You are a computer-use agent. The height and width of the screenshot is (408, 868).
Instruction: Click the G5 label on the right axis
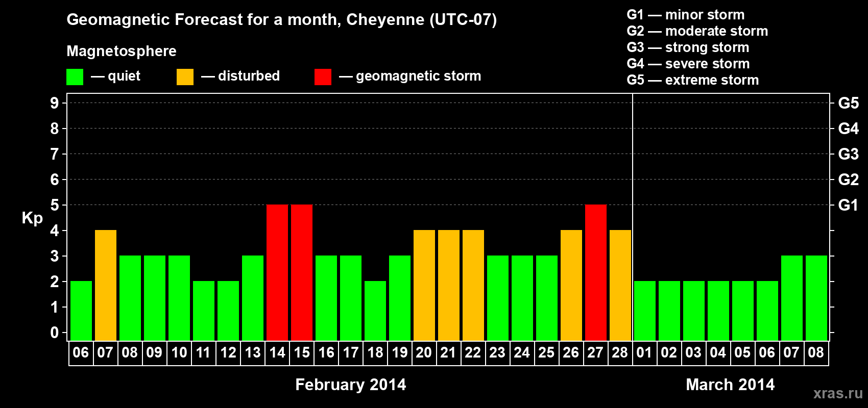click(x=848, y=103)
